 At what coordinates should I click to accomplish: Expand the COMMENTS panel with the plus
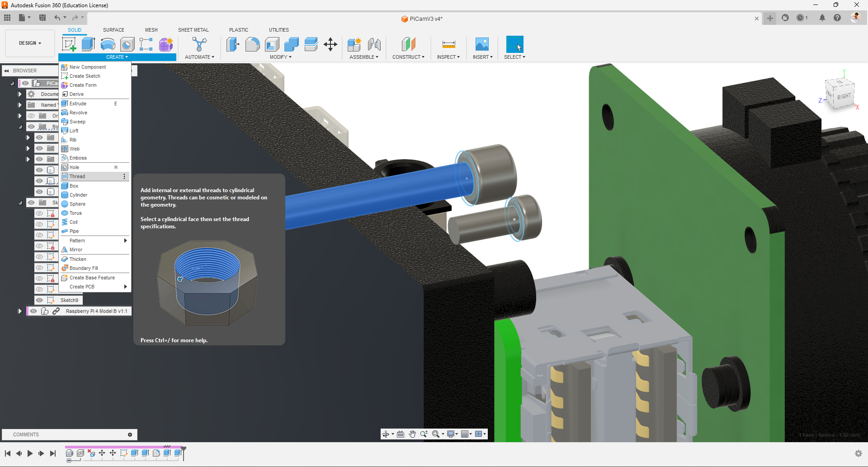(130, 434)
